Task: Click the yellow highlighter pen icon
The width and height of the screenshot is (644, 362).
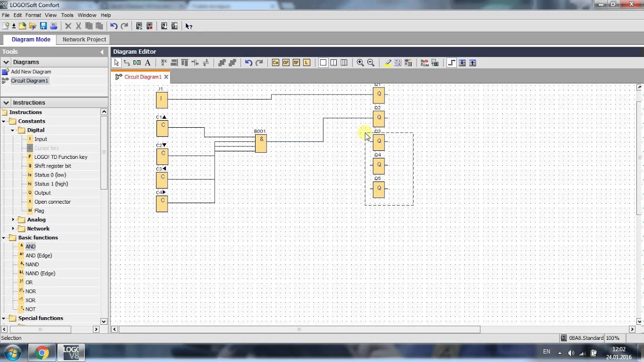Action: pyautogui.click(x=387, y=63)
